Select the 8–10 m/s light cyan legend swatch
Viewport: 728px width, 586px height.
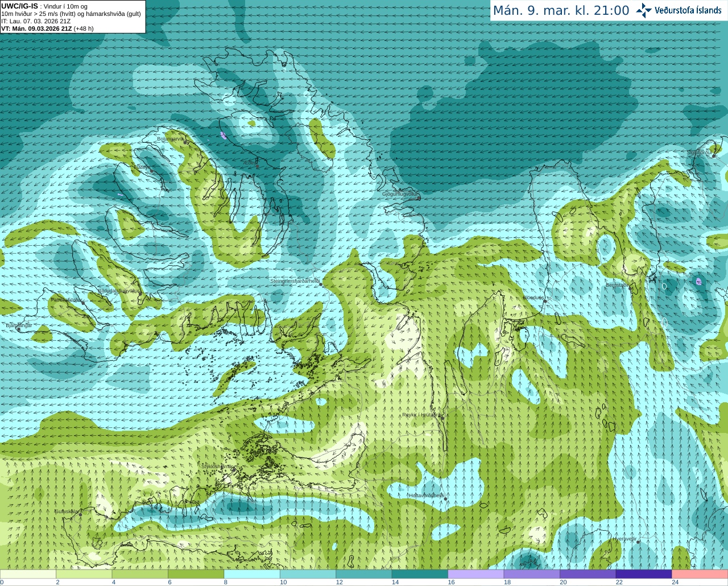252,574
